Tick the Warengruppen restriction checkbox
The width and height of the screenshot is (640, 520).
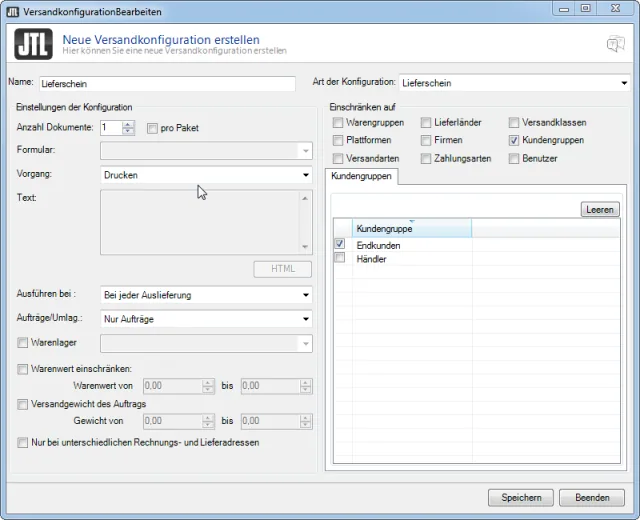tap(338, 122)
